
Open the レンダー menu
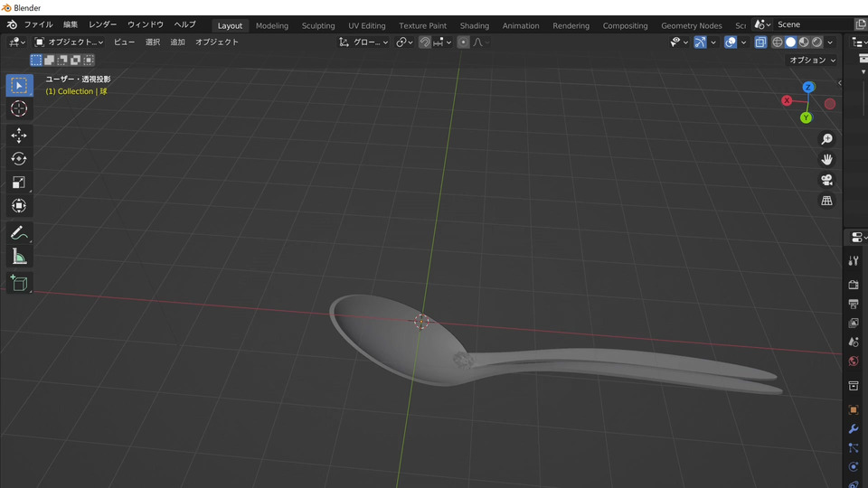[x=102, y=24]
